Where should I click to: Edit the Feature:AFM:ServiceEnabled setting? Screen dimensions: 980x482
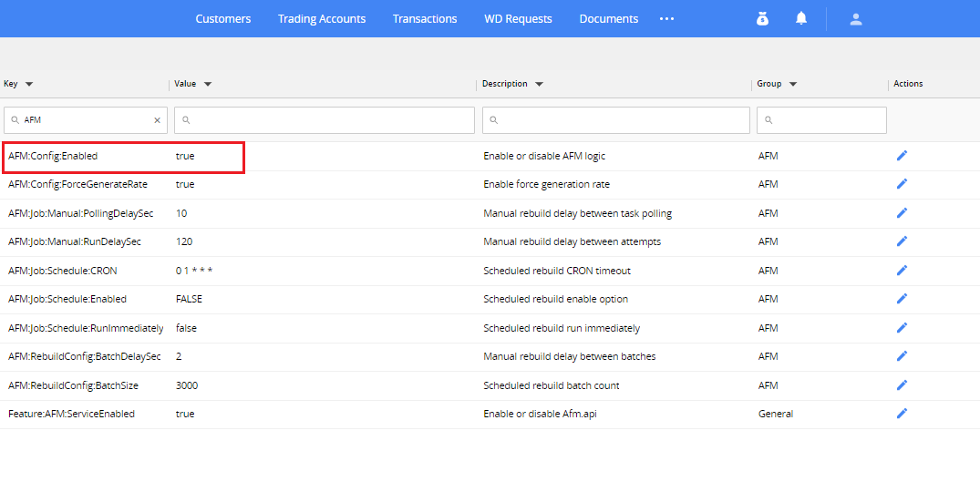click(x=902, y=414)
